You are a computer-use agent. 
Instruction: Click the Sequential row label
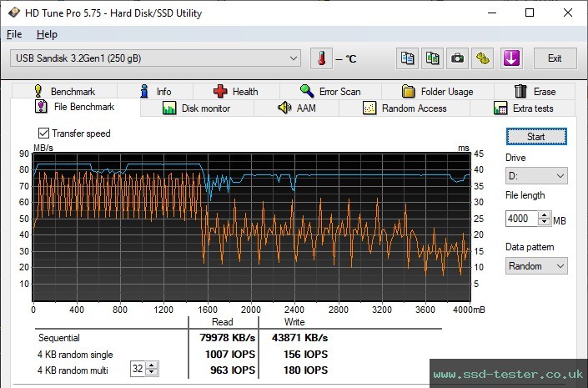[x=59, y=338]
